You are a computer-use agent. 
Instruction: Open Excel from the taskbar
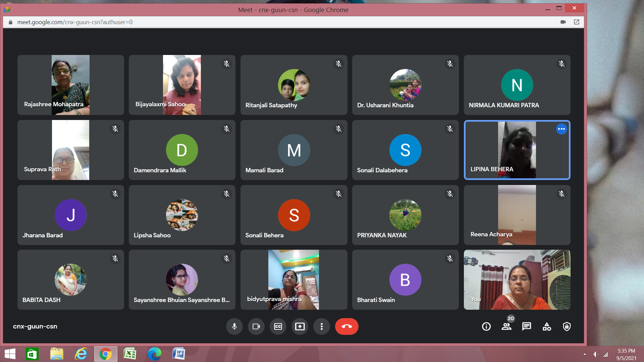pyautogui.click(x=130, y=354)
